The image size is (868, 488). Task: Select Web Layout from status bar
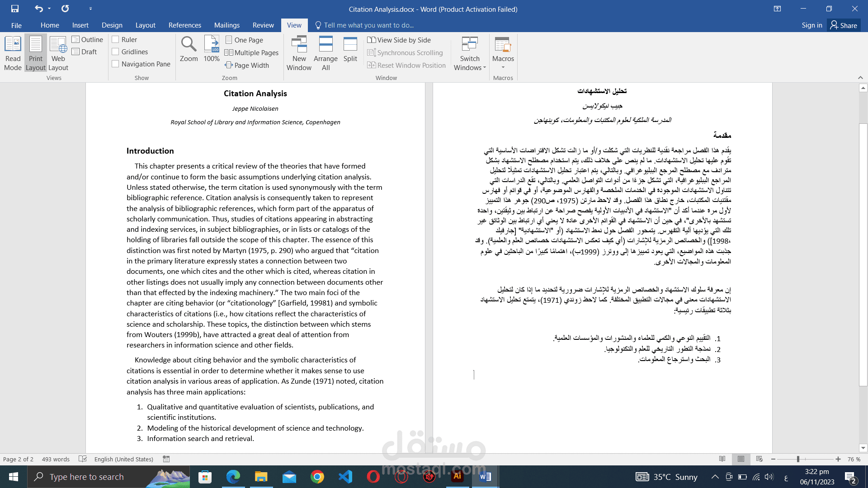[x=759, y=459]
